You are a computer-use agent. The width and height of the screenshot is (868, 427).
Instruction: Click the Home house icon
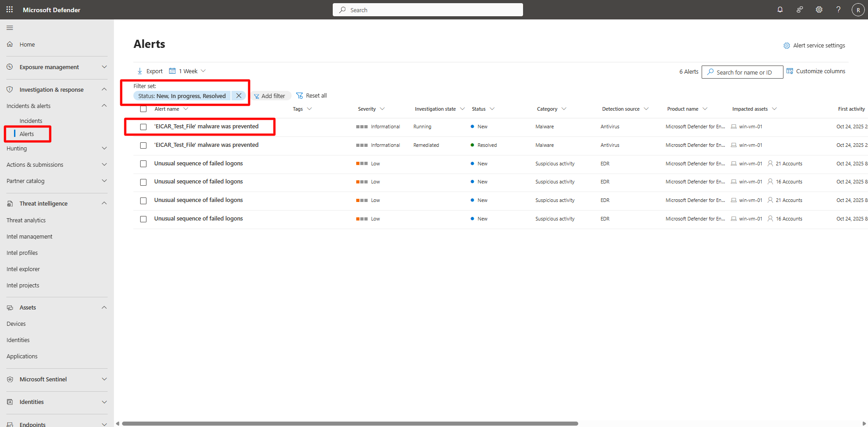pyautogui.click(x=9, y=44)
